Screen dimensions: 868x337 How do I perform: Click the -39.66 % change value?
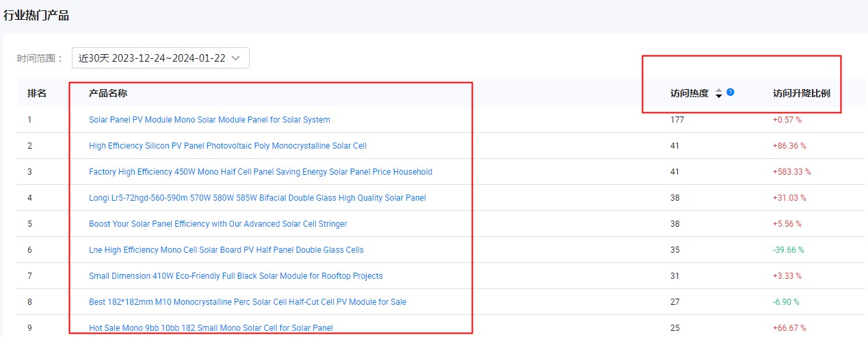pyautogui.click(x=788, y=250)
